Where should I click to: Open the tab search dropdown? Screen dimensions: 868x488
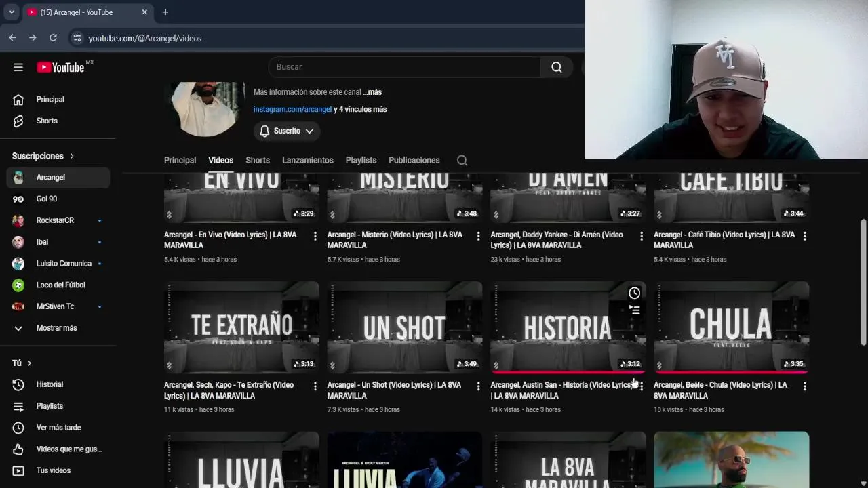pyautogui.click(x=12, y=12)
